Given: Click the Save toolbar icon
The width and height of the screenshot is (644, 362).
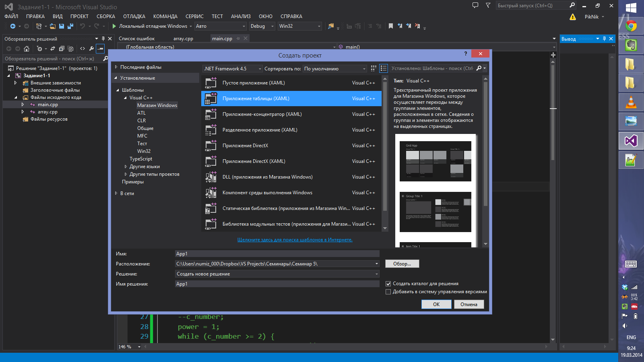Looking at the screenshot, I should (62, 26).
